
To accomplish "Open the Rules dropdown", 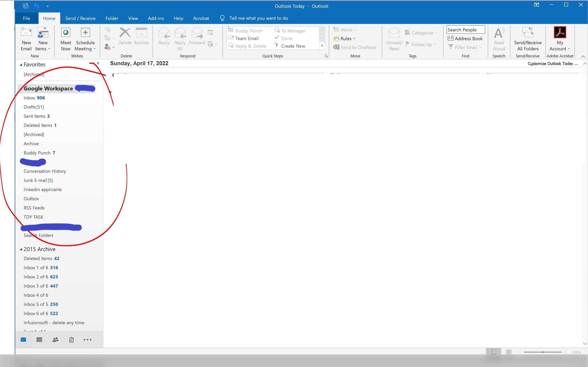I will point(346,38).
